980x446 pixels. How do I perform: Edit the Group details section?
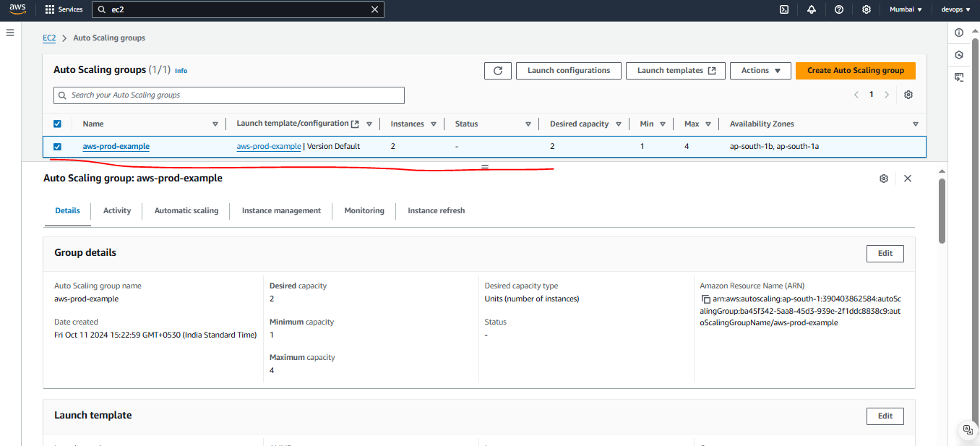(x=885, y=254)
